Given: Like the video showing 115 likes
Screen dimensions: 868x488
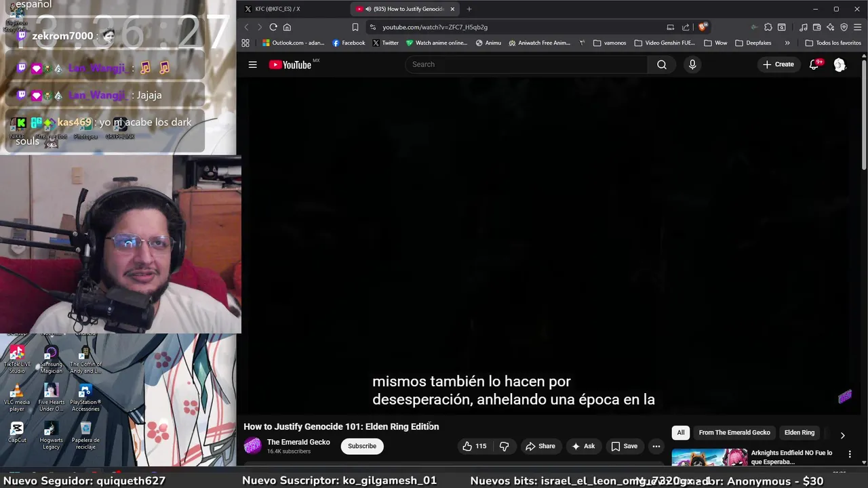Looking at the screenshot, I should (x=475, y=446).
